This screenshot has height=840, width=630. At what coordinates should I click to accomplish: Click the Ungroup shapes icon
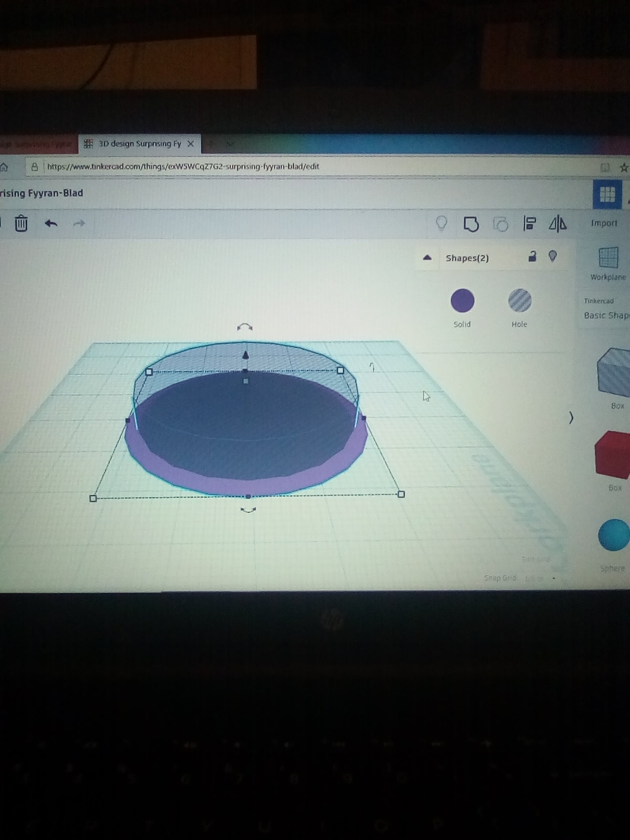pyautogui.click(x=500, y=224)
